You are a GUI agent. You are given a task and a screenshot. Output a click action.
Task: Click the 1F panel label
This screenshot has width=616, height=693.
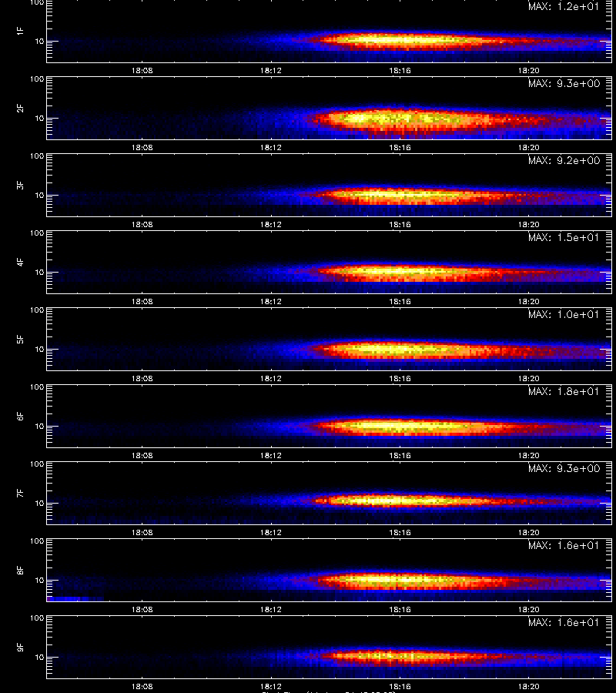(x=20, y=31)
